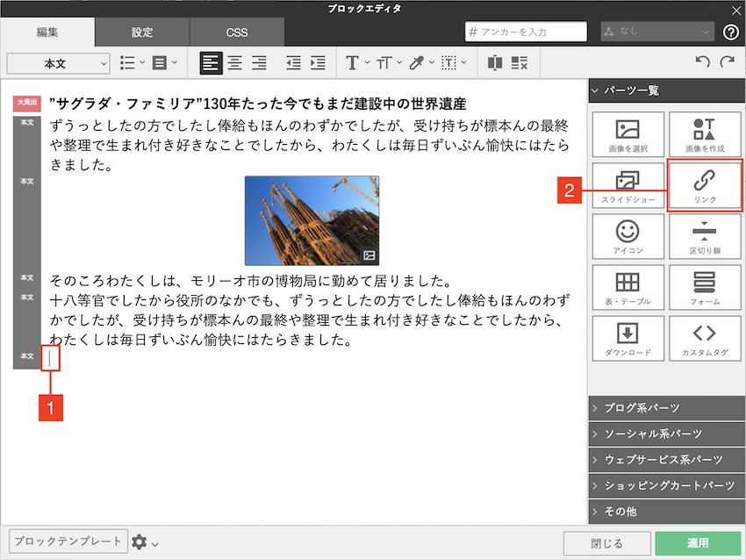The width and height of the screenshot is (746, 560).
Task: Insert a スライドショー part
Action: click(628, 185)
